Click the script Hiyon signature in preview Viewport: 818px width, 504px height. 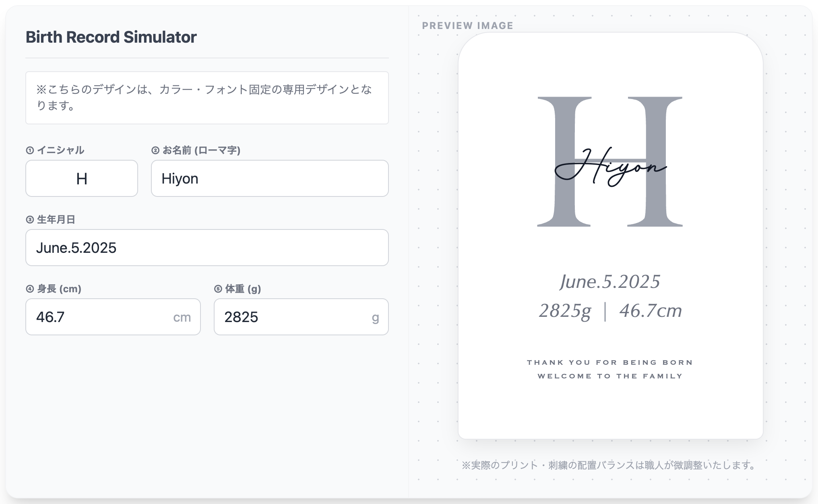point(610,167)
